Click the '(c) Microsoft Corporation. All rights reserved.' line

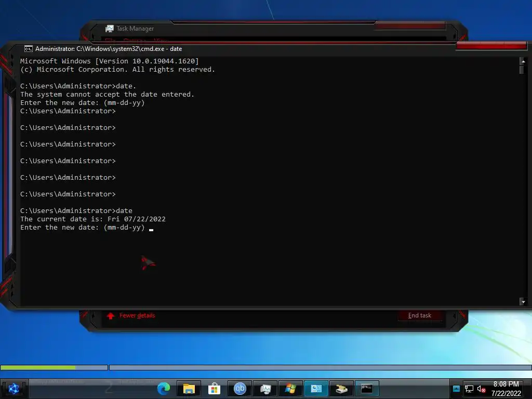click(x=118, y=70)
